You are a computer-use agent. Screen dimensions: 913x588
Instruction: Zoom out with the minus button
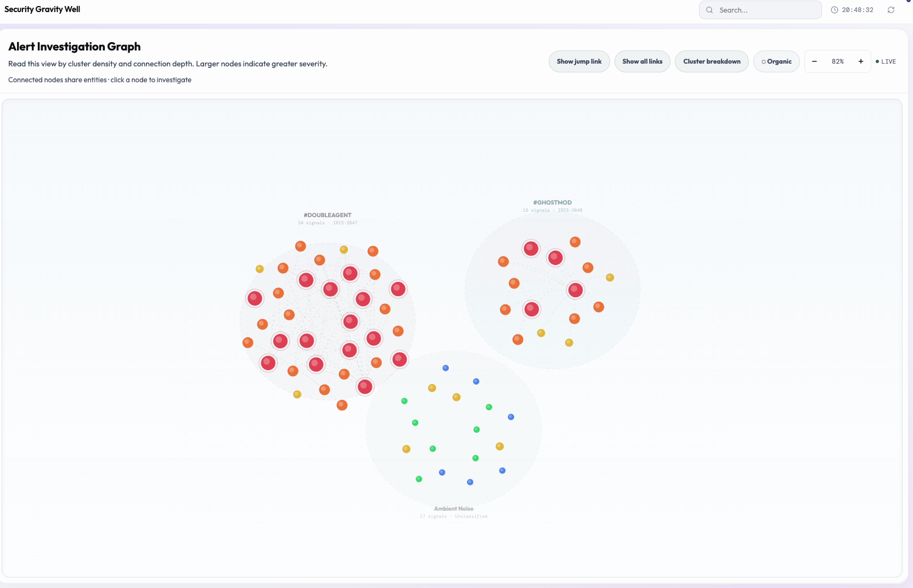click(x=814, y=61)
